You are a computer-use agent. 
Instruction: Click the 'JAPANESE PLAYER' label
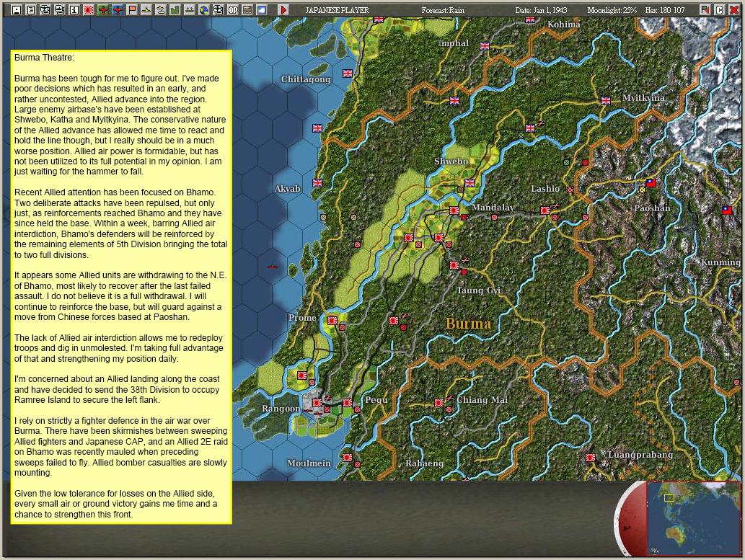pos(337,10)
